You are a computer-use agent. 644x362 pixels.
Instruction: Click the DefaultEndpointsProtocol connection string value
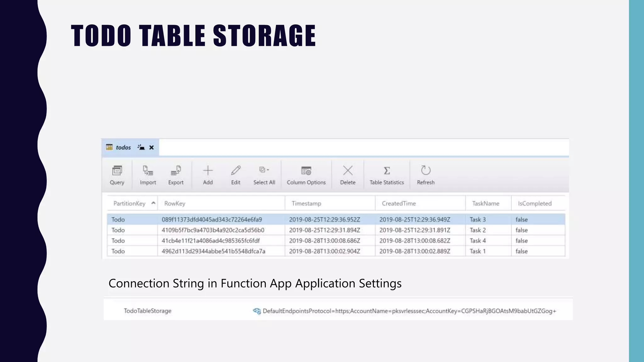tap(409, 311)
